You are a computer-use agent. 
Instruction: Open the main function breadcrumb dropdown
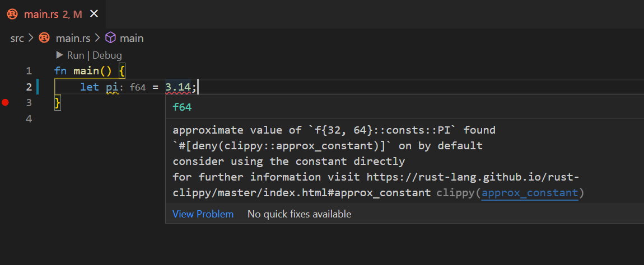click(132, 38)
